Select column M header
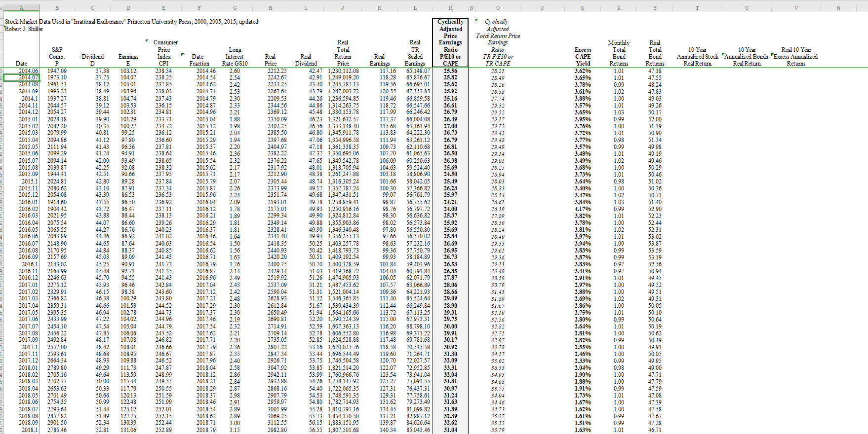 click(450, 7)
